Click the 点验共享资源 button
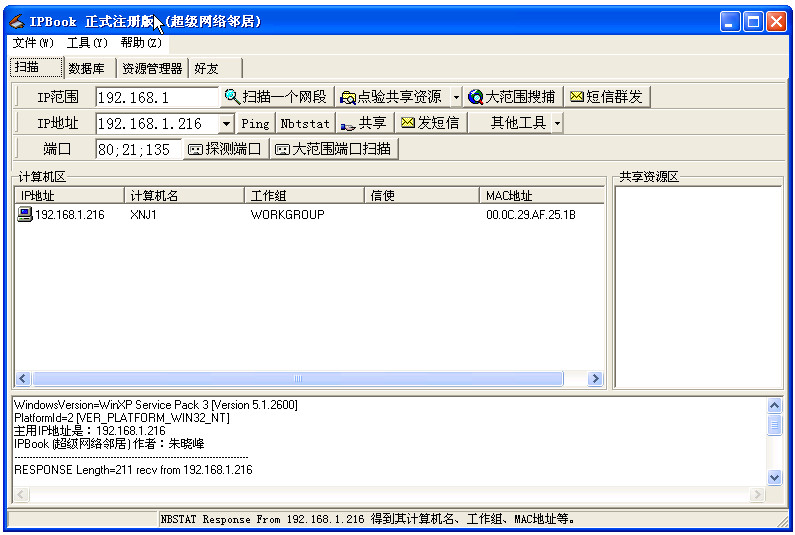 click(x=392, y=96)
